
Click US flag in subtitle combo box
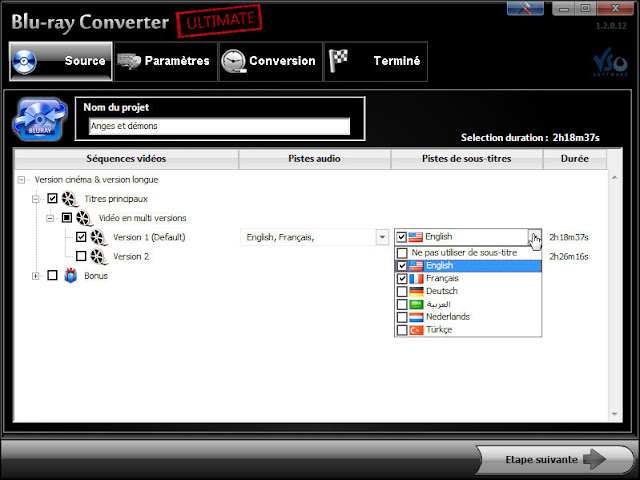point(416,237)
